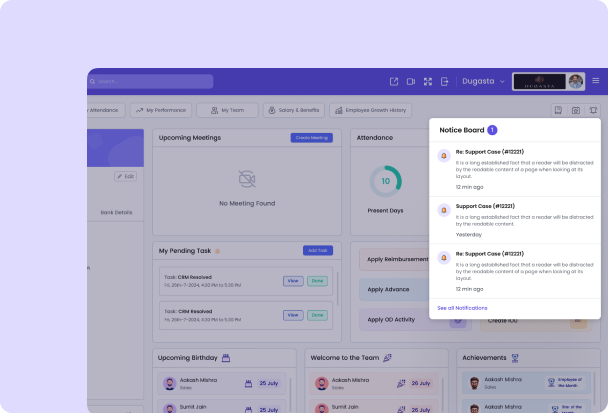Viewport: 608px width, 413px height.
Task: Click the Notice Board count badge
Action: [x=492, y=130]
